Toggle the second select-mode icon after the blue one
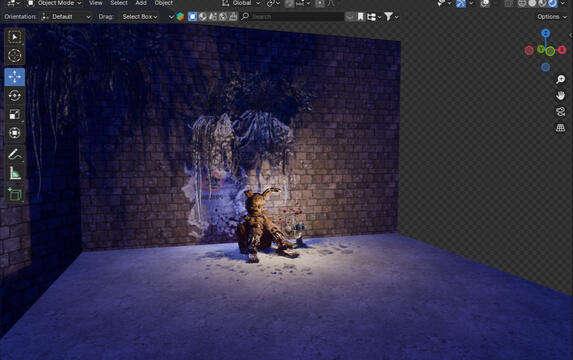 point(202,16)
